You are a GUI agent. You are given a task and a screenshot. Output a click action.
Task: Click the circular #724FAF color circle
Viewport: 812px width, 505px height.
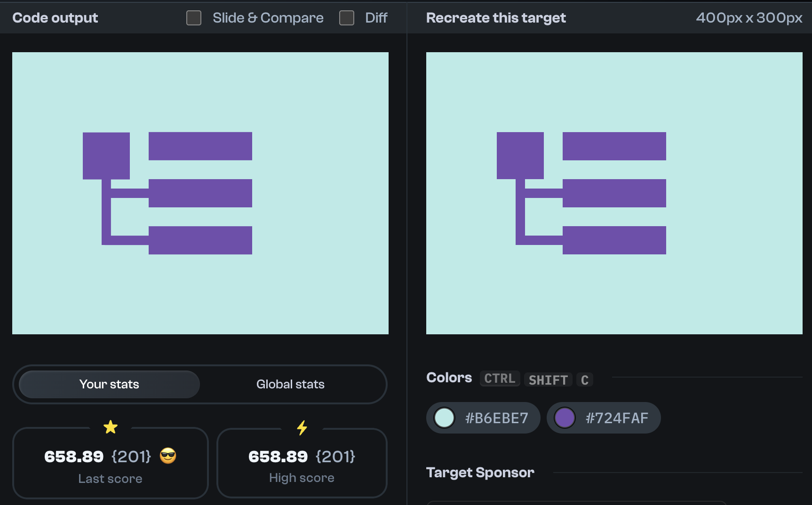click(565, 418)
